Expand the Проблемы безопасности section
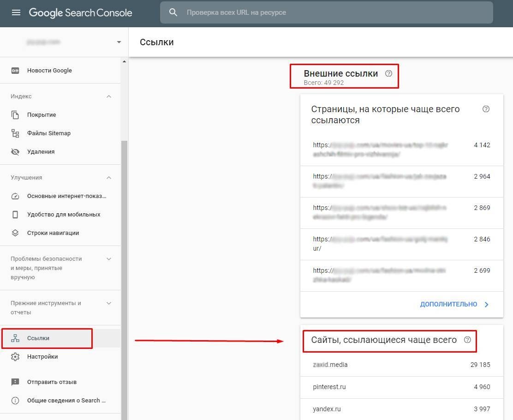This screenshot has height=420, width=513. 109,258
